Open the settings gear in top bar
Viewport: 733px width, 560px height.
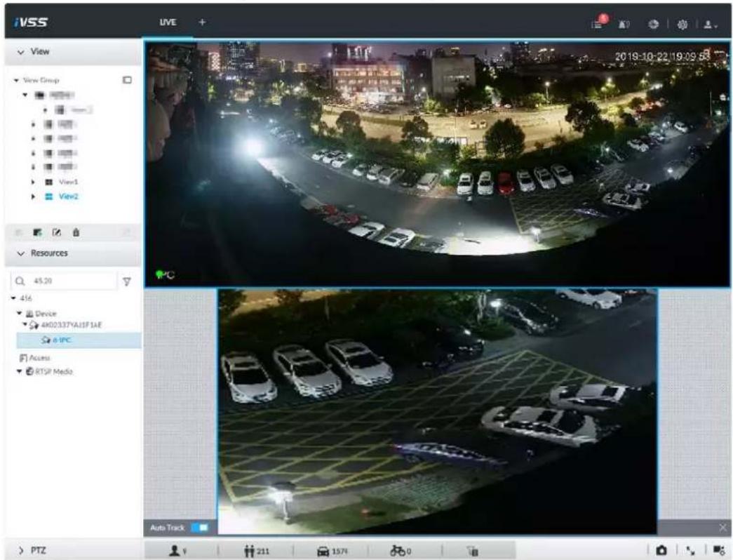pyautogui.click(x=682, y=25)
